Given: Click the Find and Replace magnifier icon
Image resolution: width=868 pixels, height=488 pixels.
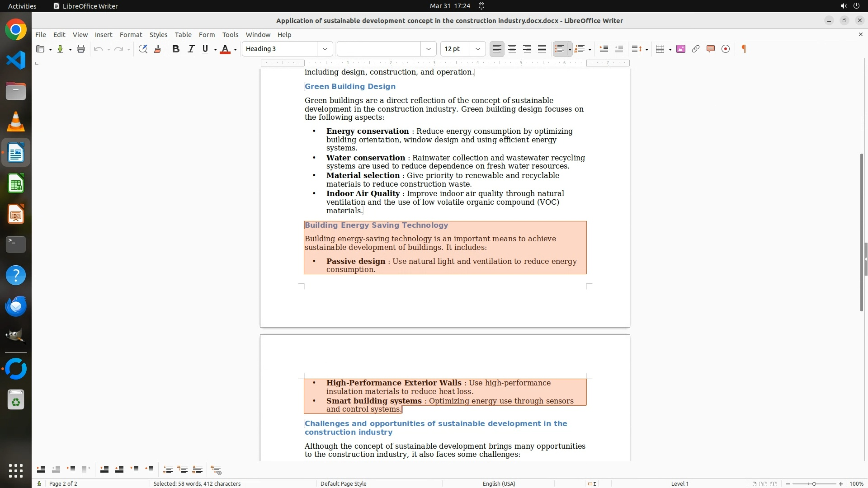Looking at the screenshot, I should [143, 49].
